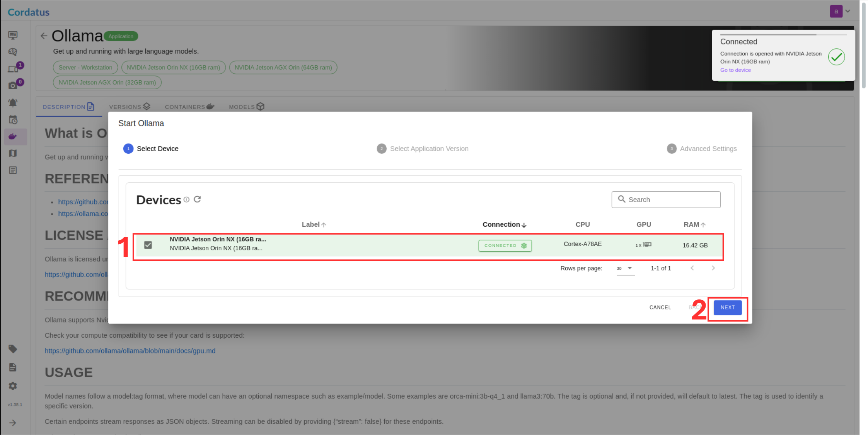Click the green checkmark in Connected notification
This screenshot has width=868, height=435.
coord(836,57)
